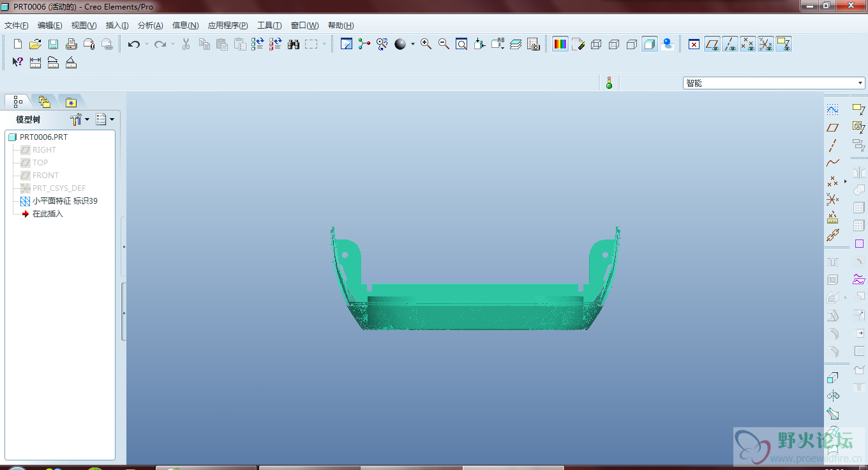This screenshot has width=868, height=470.
Task: Select the Wireframe display style
Action: [x=596, y=44]
